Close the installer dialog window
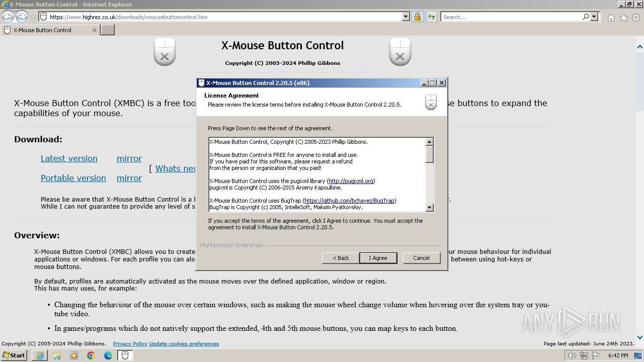644x362 pixels. (442, 83)
